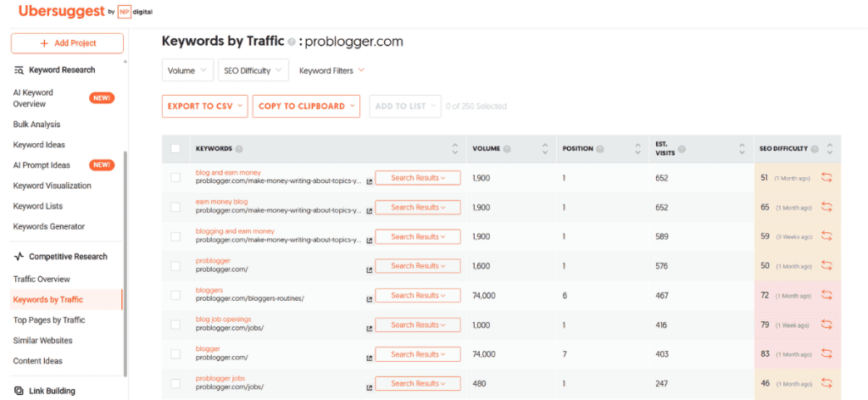Open the Add to List dropdown

406,106
